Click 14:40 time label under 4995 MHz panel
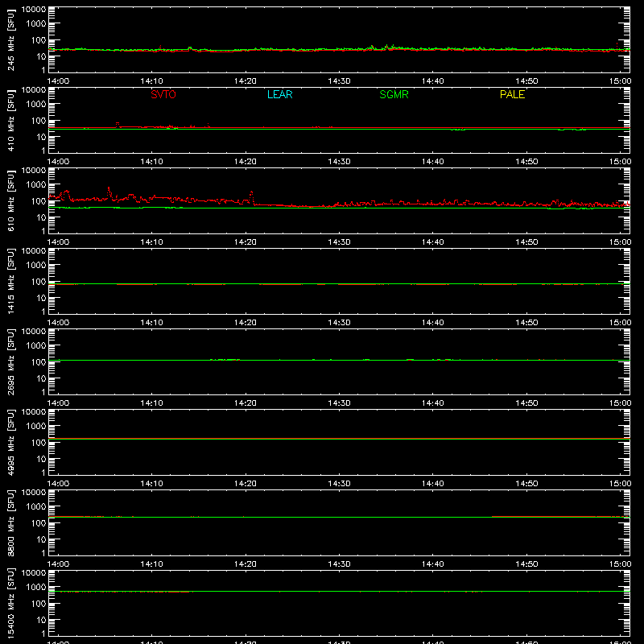 pyautogui.click(x=433, y=484)
